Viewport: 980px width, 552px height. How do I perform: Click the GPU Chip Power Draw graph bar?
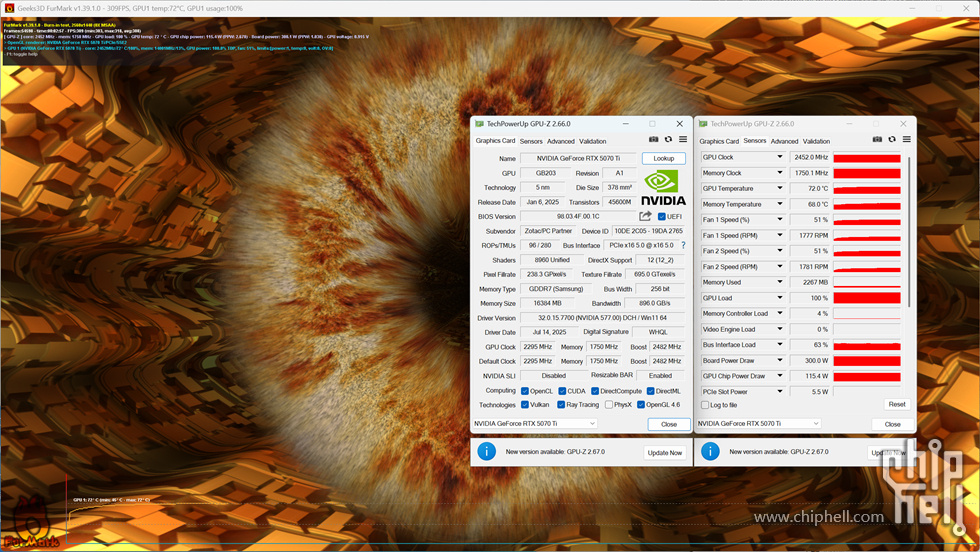click(867, 376)
